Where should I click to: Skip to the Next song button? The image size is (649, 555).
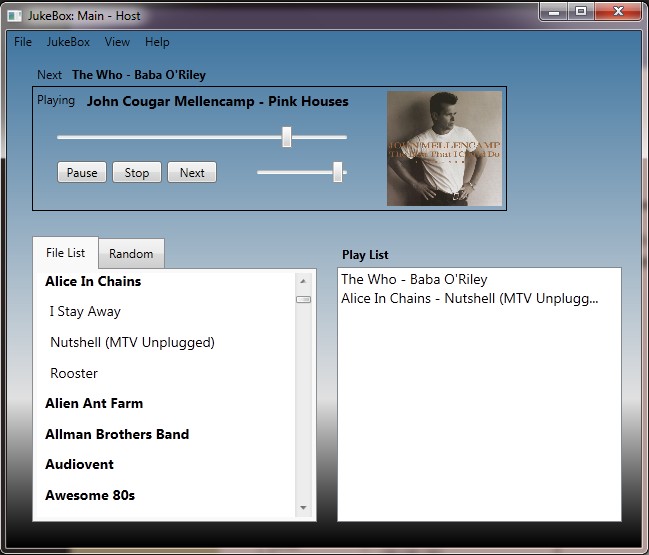pyautogui.click(x=192, y=172)
